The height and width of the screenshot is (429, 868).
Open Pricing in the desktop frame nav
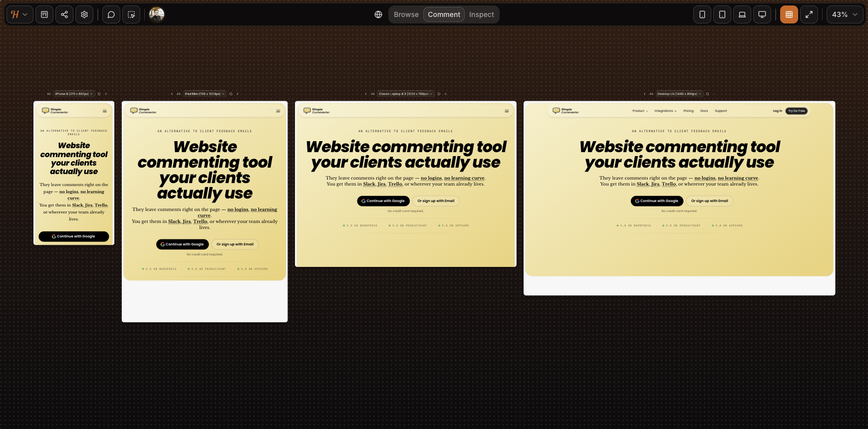(x=688, y=111)
